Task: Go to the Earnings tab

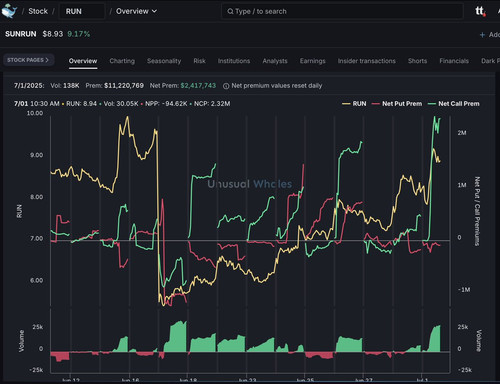Action: tap(312, 61)
